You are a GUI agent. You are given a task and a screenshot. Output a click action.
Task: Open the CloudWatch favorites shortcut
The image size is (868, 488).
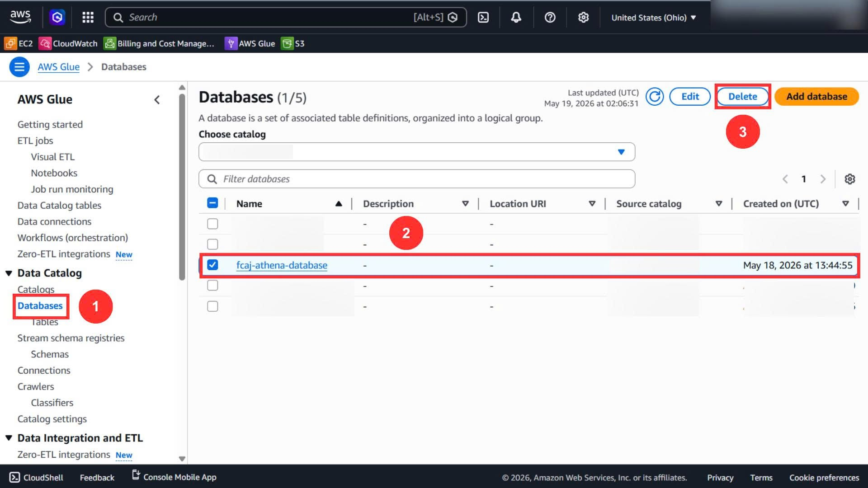(68, 43)
